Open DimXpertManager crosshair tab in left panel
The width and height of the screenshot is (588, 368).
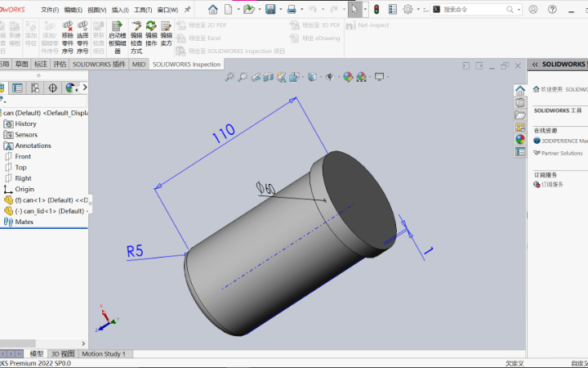tap(52, 88)
